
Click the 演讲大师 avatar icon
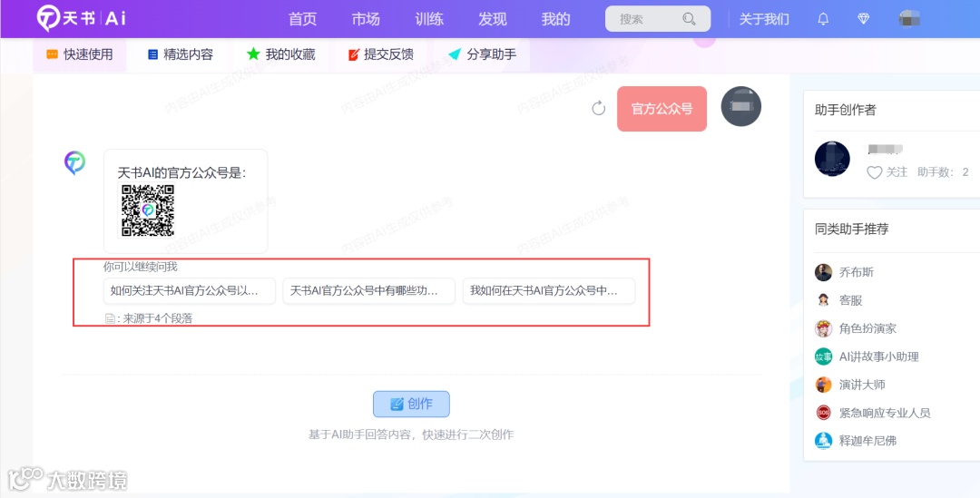(x=824, y=385)
